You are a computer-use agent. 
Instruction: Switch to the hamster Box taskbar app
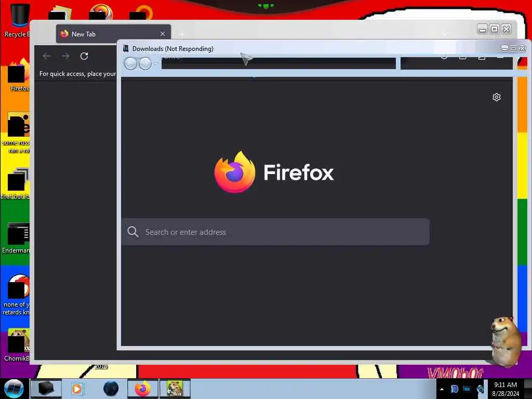(x=175, y=389)
